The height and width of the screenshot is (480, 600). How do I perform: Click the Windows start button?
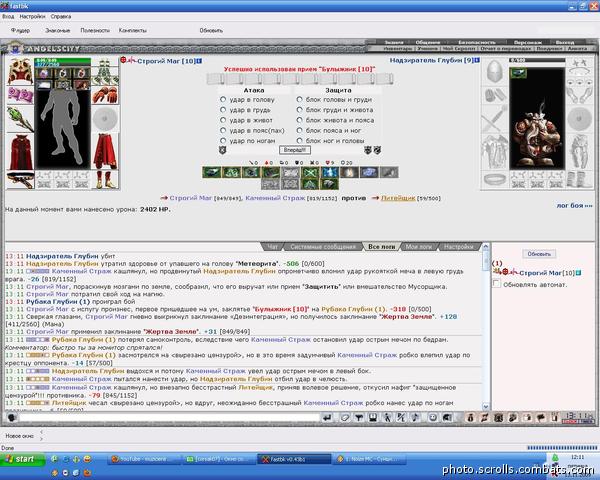click(x=22, y=459)
